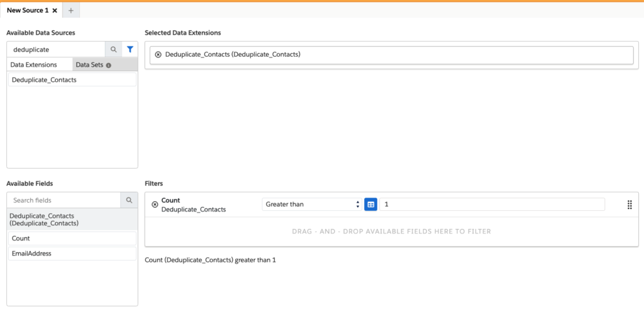Open the Greater than operator dropdown
644x314 pixels.
(311, 205)
